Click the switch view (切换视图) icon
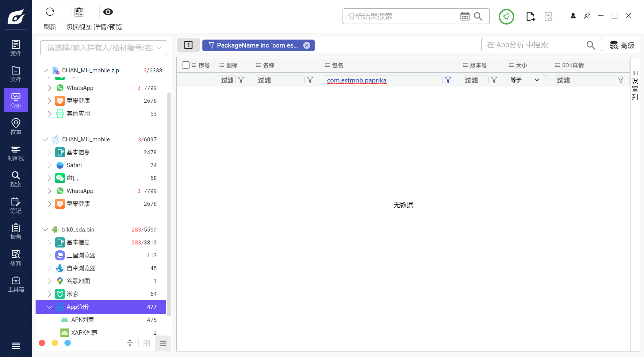The image size is (644, 357). [x=79, y=12]
